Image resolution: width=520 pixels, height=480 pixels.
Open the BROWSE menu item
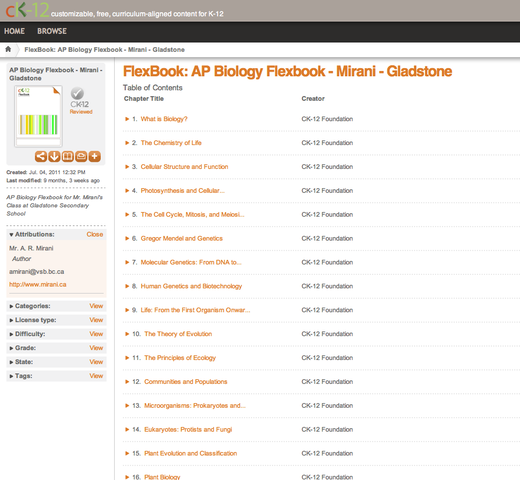click(52, 31)
